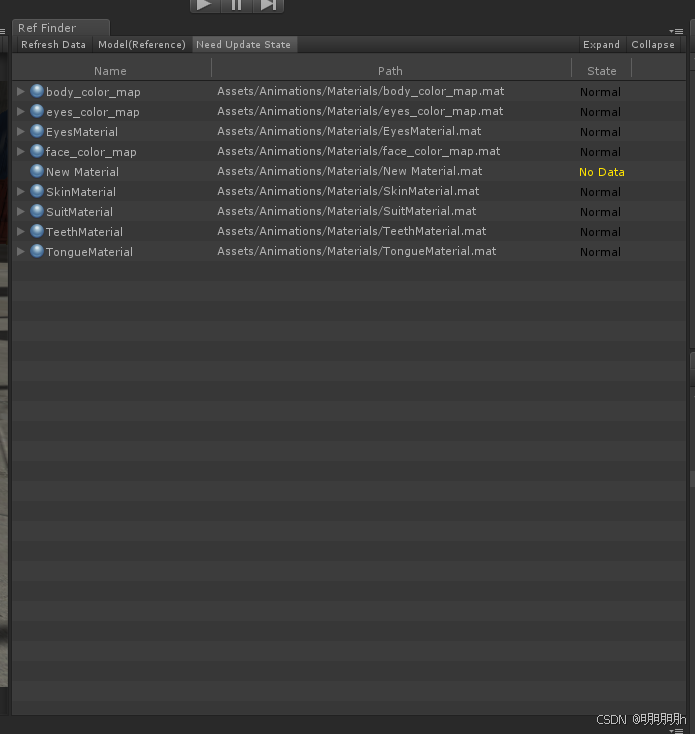
Task: Select the body_color_map name
Action: [x=93, y=92]
